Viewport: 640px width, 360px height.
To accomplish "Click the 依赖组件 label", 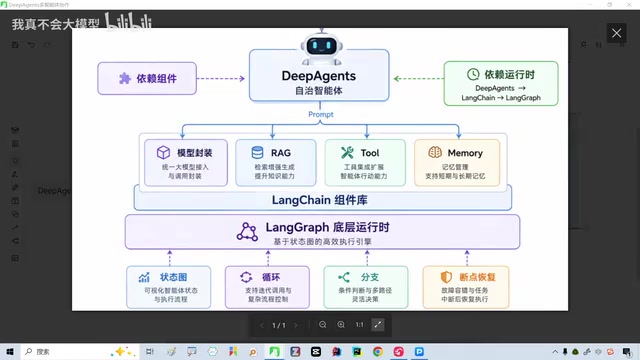I will (x=156, y=78).
